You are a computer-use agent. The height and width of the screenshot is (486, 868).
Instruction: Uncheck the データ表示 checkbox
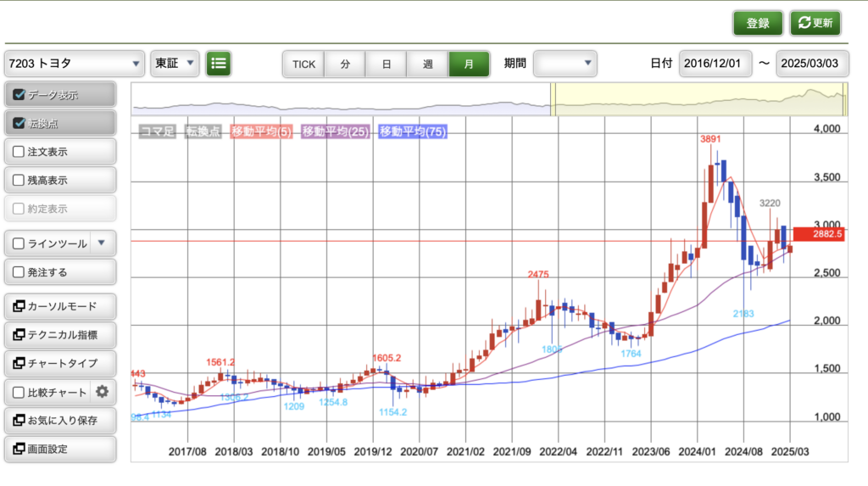[x=19, y=95]
